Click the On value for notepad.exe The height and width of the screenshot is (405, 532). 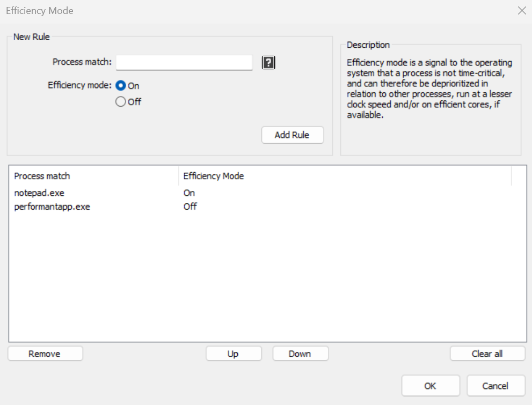[x=189, y=193]
